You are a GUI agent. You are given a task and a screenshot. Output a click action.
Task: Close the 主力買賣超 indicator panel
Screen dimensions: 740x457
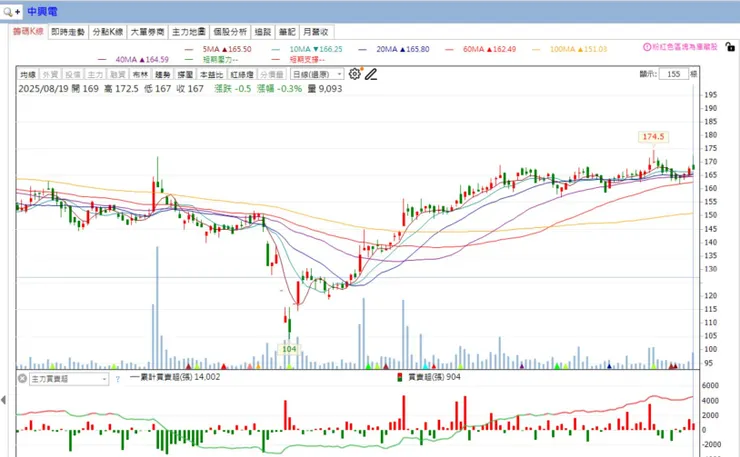click(22, 378)
